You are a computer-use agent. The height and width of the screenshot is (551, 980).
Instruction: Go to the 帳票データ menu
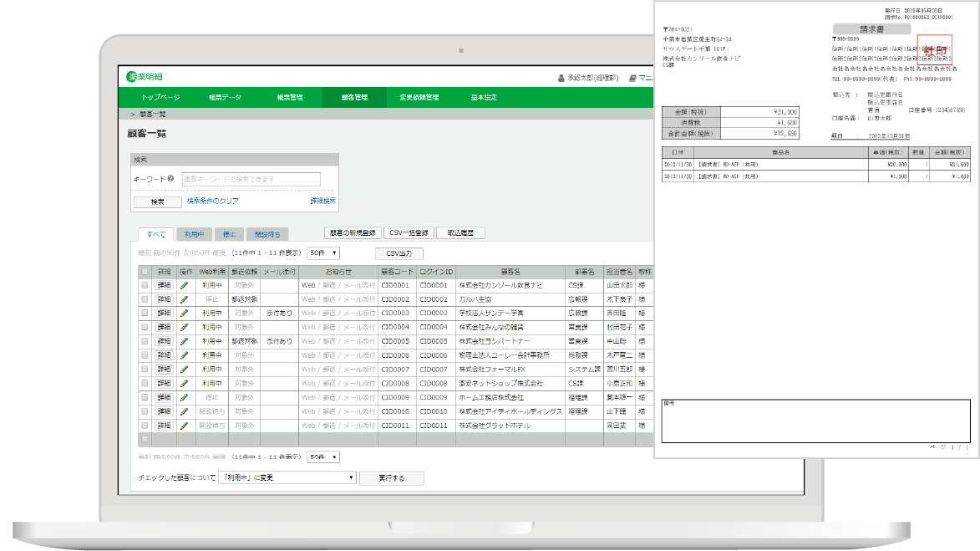(225, 98)
